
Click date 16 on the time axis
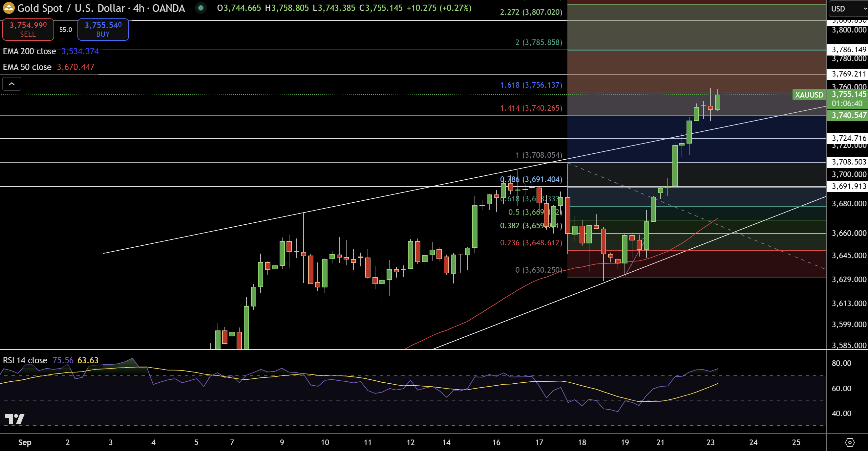(496, 442)
